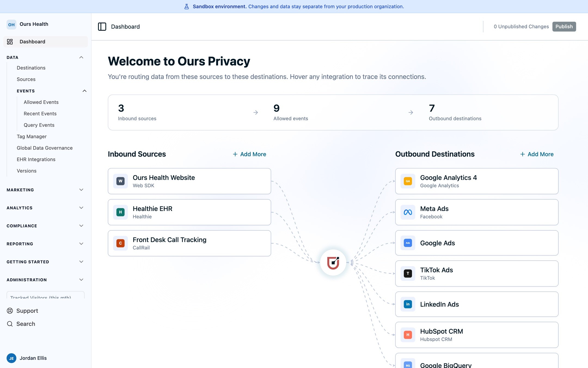Screen dimensions: 588x368
Task: Expand the ADMINISTRATION section
Action: (x=45, y=280)
